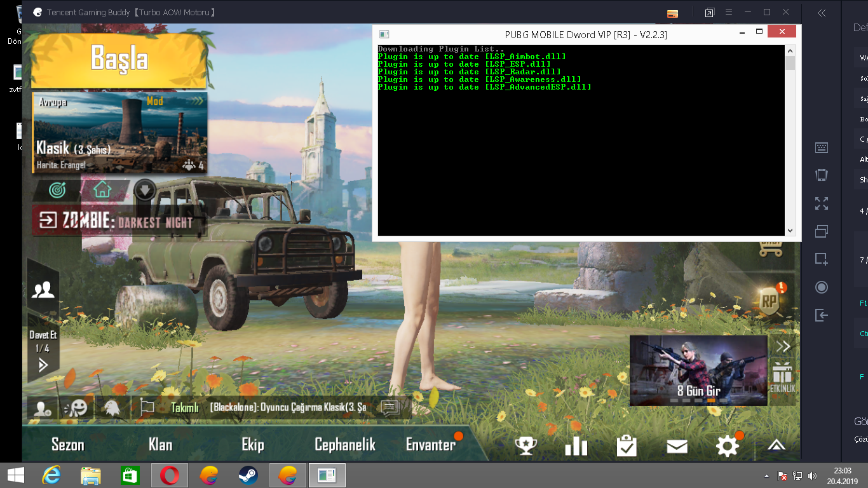868x488 pixels.
Task: Advance the event banner with the double arrow
Action: pos(783,347)
